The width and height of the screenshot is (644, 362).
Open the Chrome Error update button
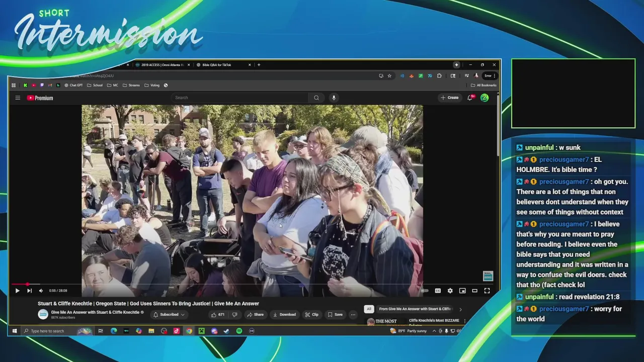(490, 76)
